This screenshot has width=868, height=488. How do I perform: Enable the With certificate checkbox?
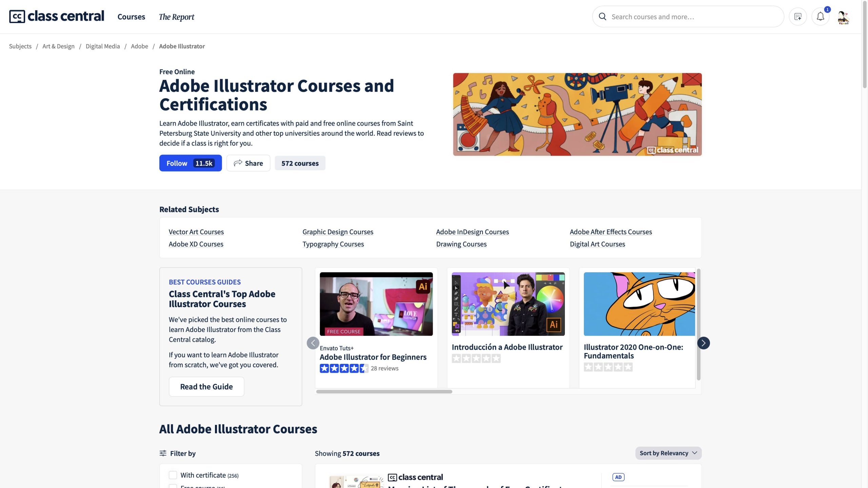click(x=173, y=475)
